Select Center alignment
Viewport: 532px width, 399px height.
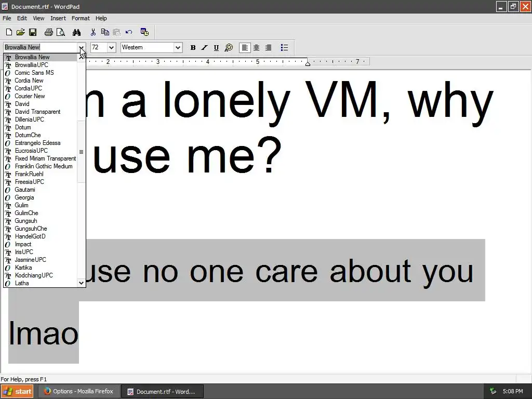257,47
